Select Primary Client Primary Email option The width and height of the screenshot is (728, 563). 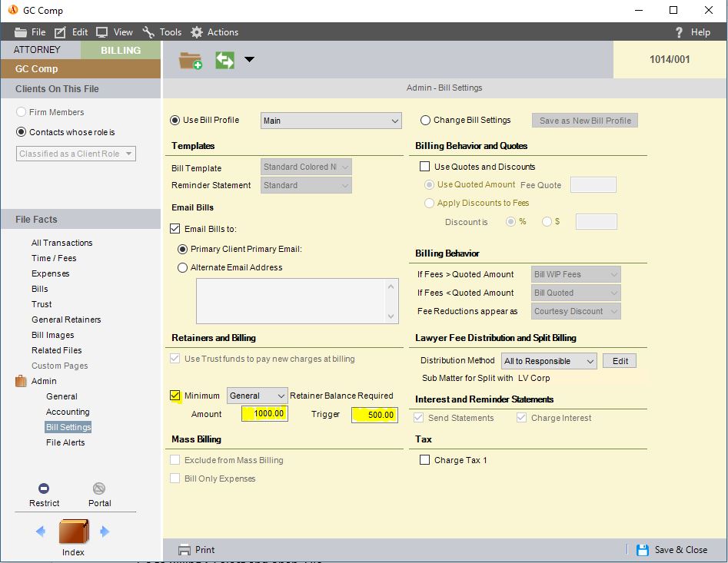pos(182,249)
